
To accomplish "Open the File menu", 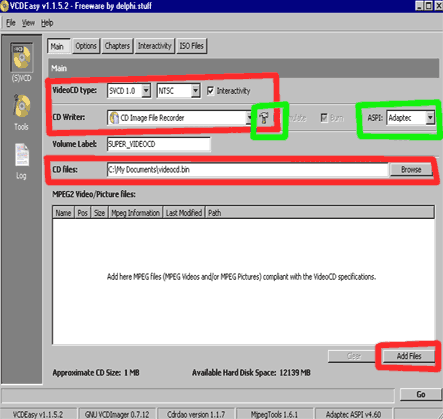I will tap(11, 23).
